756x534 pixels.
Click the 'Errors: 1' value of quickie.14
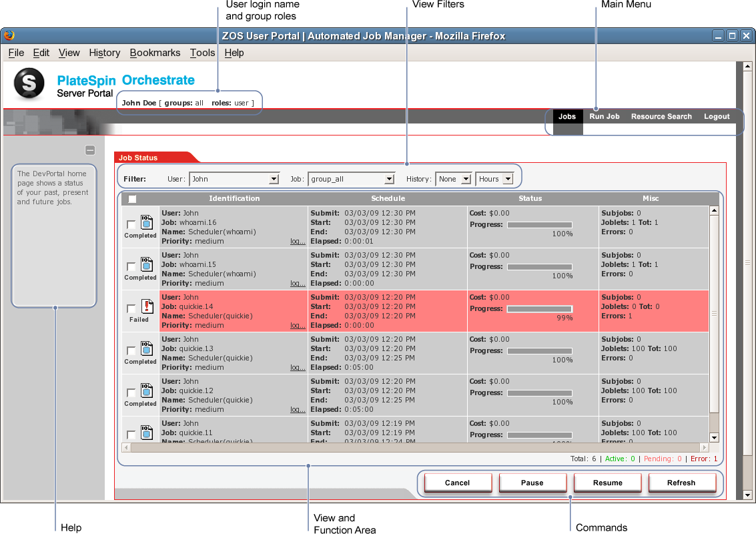(x=617, y=316)
